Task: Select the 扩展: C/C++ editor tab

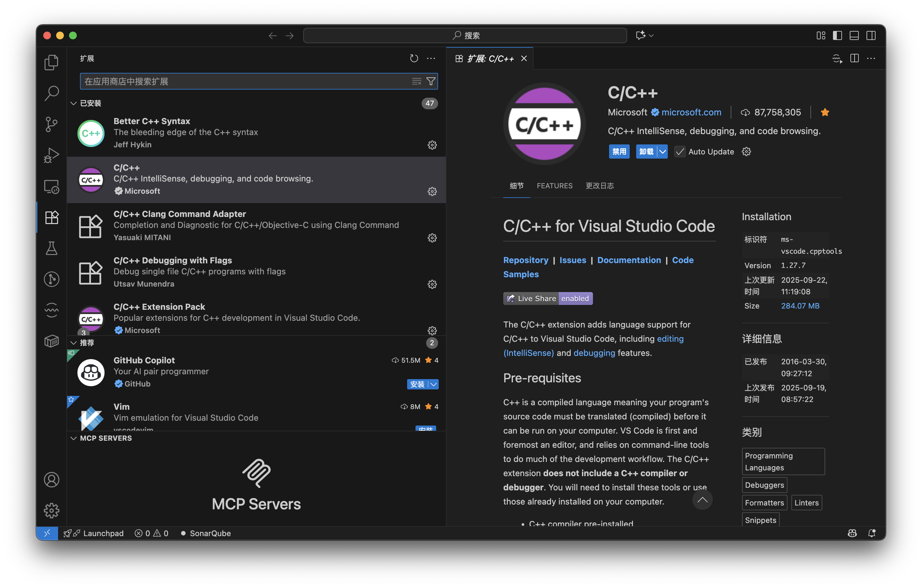Action: coord(490,58)
